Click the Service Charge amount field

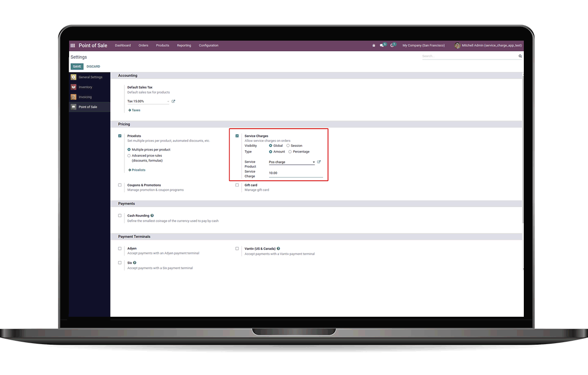pyautogui.click(x=296, y=173)
